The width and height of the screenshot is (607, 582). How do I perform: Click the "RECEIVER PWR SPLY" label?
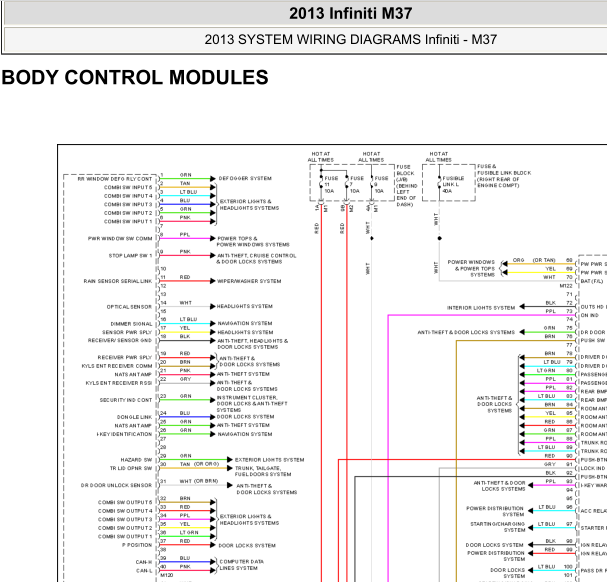coord(125,357)
